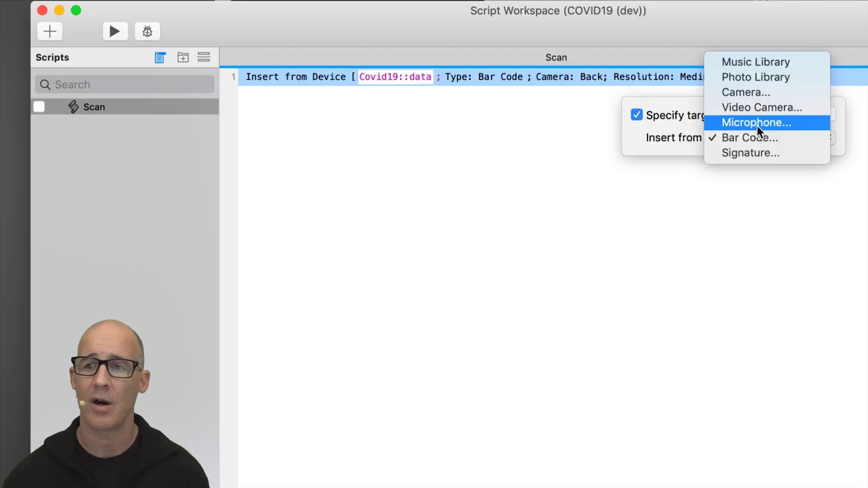Image resolution: width=868 pixels, height=488 pixels.
Task: Open the Scan script tab
Action: 556,58
